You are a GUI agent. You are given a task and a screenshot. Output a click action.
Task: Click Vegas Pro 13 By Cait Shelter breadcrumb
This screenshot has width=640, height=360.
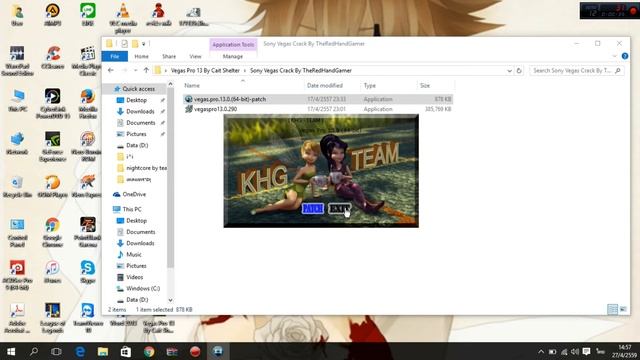point(205,71)
